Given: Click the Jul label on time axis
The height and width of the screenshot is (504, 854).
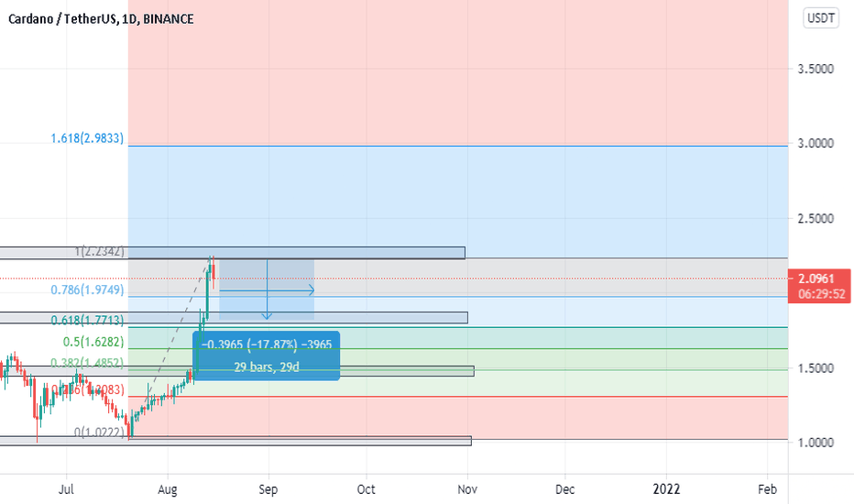Looking at the screenshot, I should tap(66, 489).
